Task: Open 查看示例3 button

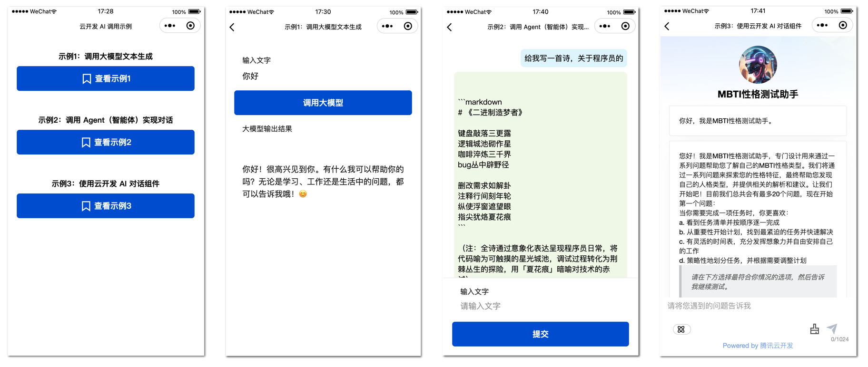Action: 106,206
